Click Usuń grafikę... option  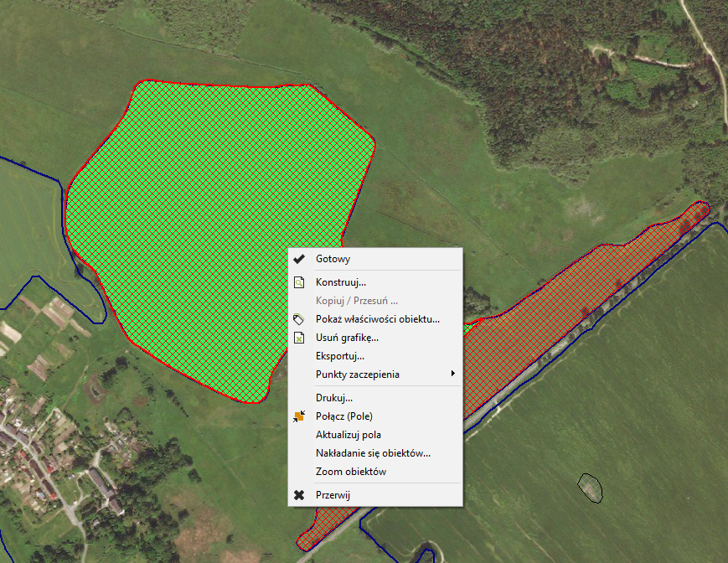click(x=375, y=338)
